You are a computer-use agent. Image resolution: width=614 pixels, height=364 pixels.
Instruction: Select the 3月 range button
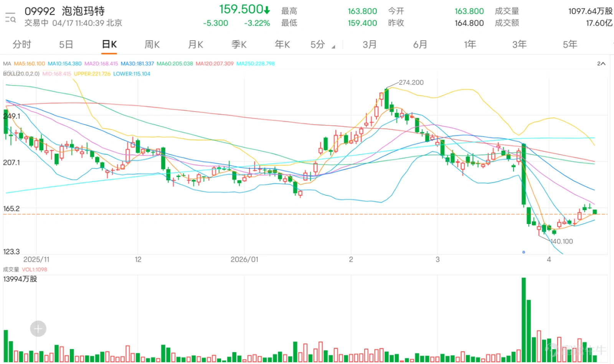click(x=370, y=44)
